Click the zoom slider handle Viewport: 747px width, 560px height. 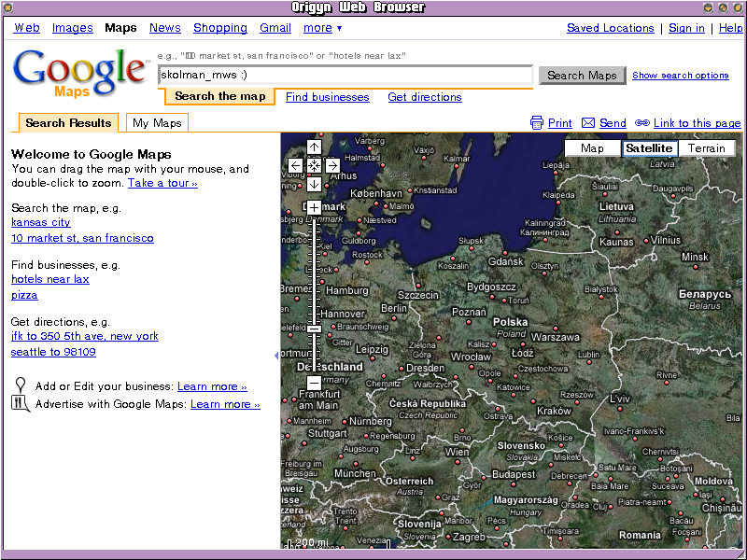coord(314,329)
